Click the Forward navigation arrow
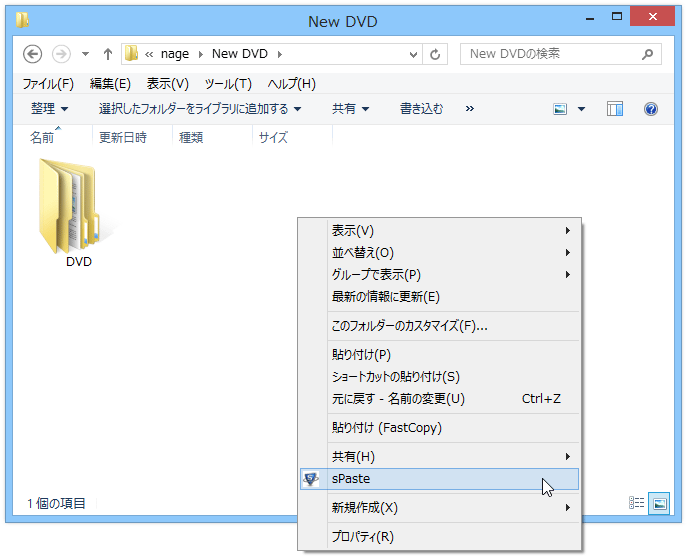 61,54
